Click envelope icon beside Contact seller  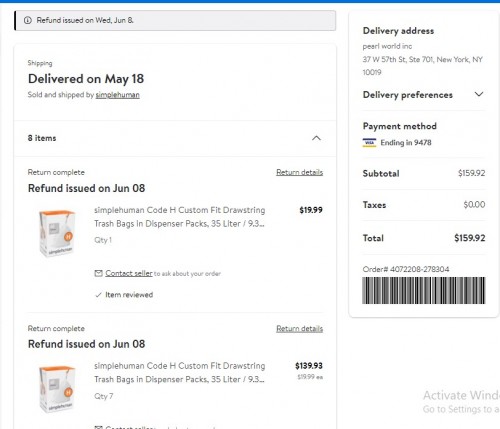pyautogui.click(x=98, y=273)
